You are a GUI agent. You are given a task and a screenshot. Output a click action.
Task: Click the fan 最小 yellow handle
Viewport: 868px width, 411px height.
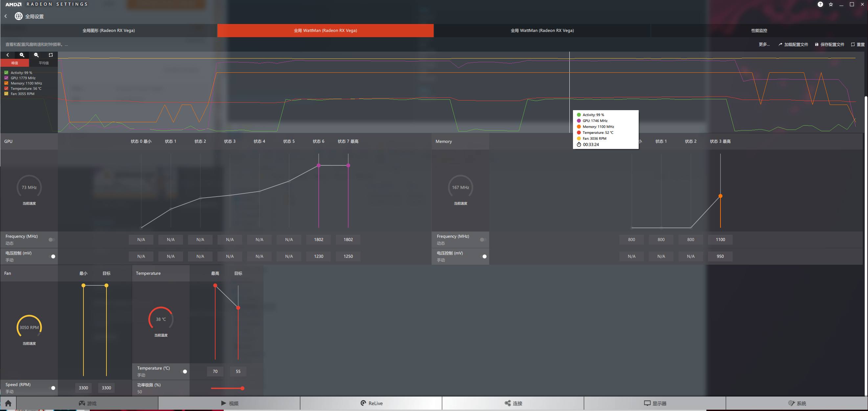(83, 286)
